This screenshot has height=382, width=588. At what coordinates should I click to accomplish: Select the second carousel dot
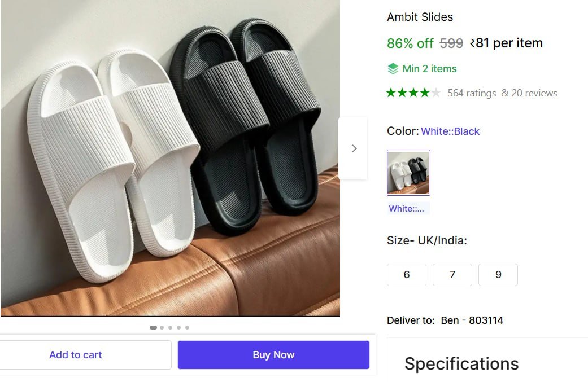tap(161, 327)
